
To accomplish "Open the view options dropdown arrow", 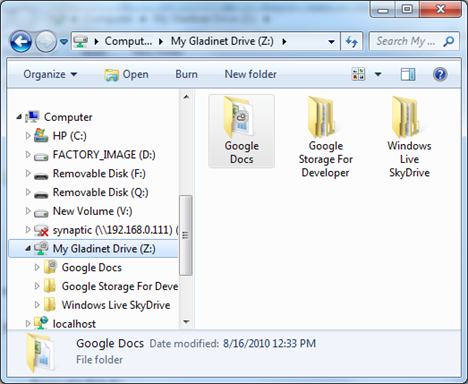I will [378, 74].
